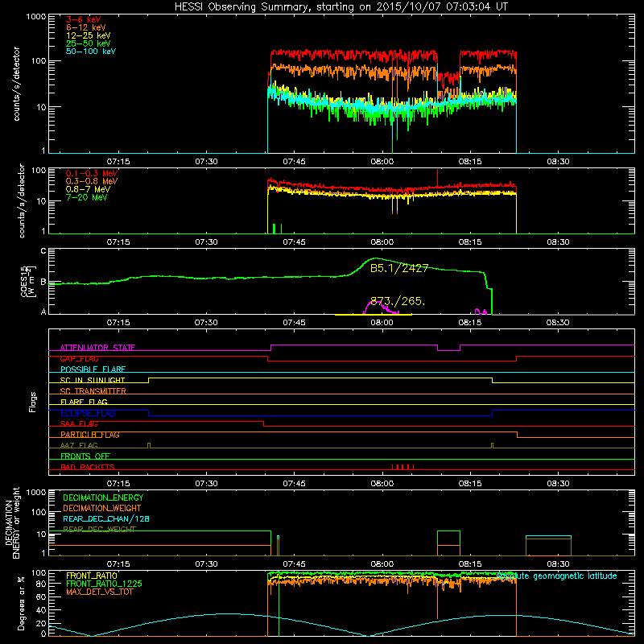Click the magenta bump in the GOES panel
Image resolution: width=644 pixels, height=644 pixels.
pyautogui.click(x=381, y=308)
